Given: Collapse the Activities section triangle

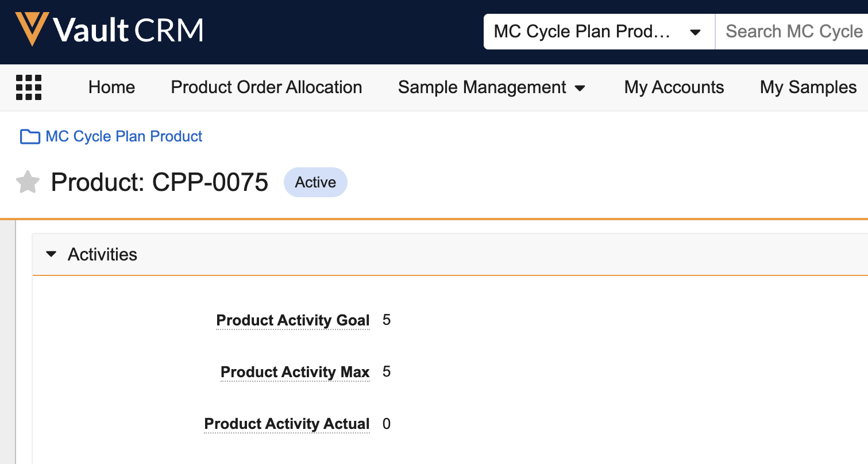Looking at the screenshot, I should (51, 254).
